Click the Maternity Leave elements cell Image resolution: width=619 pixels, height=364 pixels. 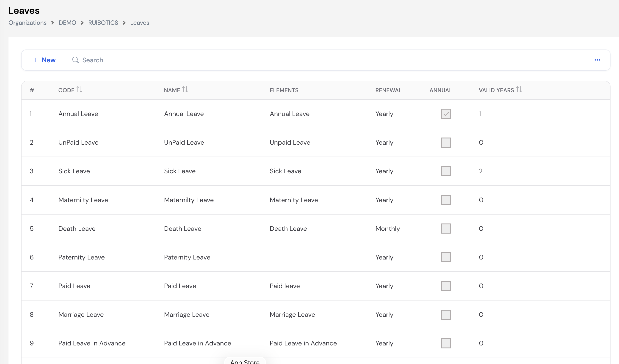coord(294,200)
